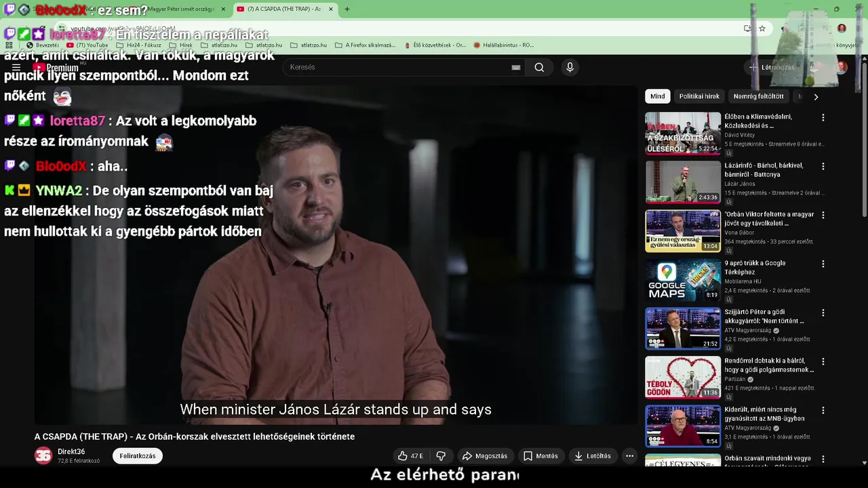The image size is (868, 488).
Task: Select the Nemrég feltöltött filter chip
Action: [x=758, y=96]
